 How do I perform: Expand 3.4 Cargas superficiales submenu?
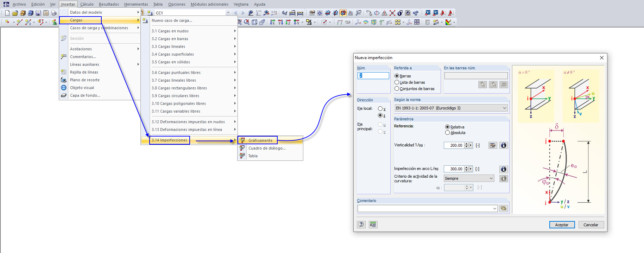point(194,54)
